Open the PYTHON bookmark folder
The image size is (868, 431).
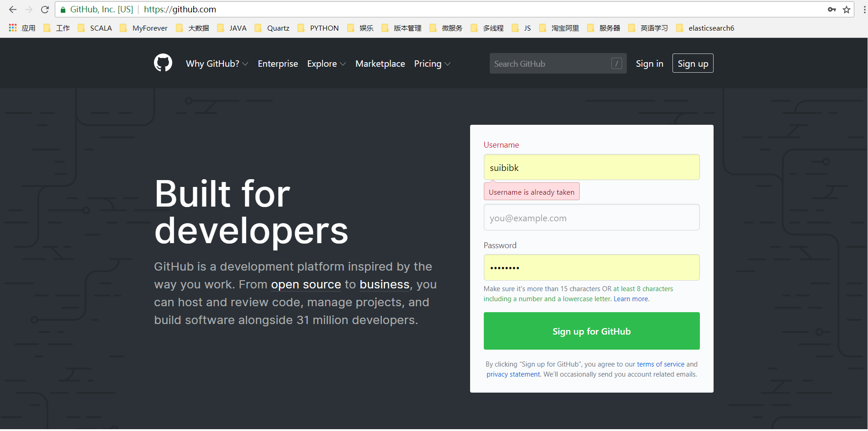click(x=318, y=28)
